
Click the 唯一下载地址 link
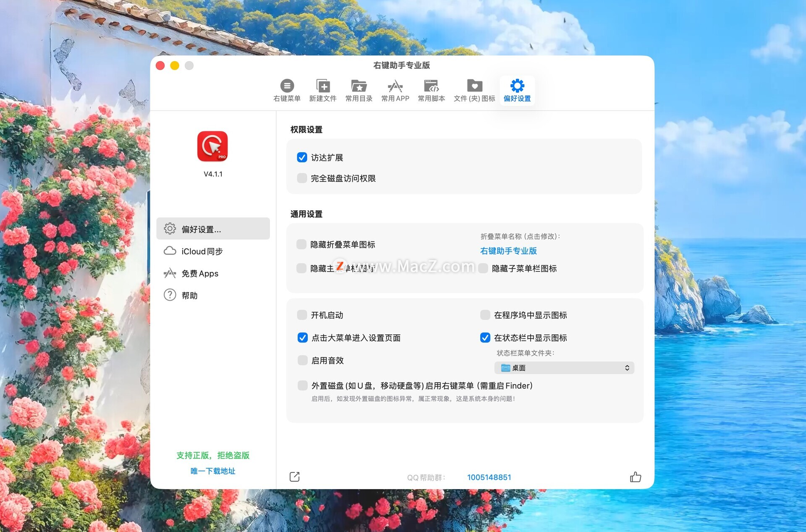pyautogui.click(x=213, y=471)
